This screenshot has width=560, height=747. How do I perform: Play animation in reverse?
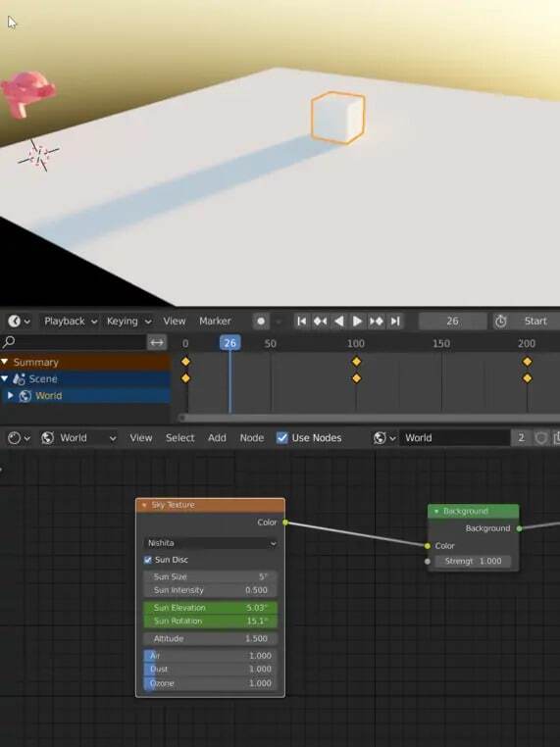coord(339,322)
